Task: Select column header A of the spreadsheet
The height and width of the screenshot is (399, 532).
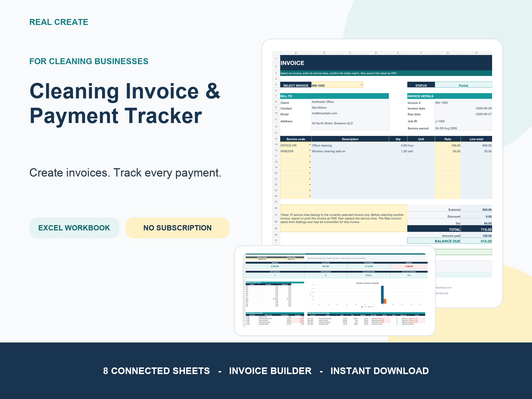Action: (x=296, y=53)
